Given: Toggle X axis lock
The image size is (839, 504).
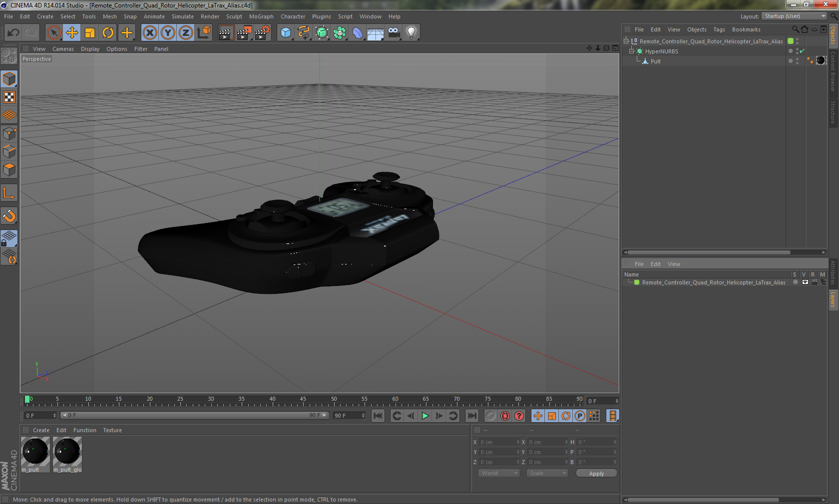Looking at the screenshot, I should click(x=149, y=33).
